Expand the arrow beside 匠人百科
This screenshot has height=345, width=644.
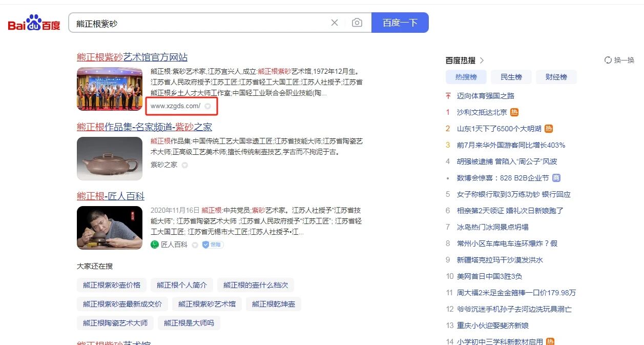[x=195, y=245]
